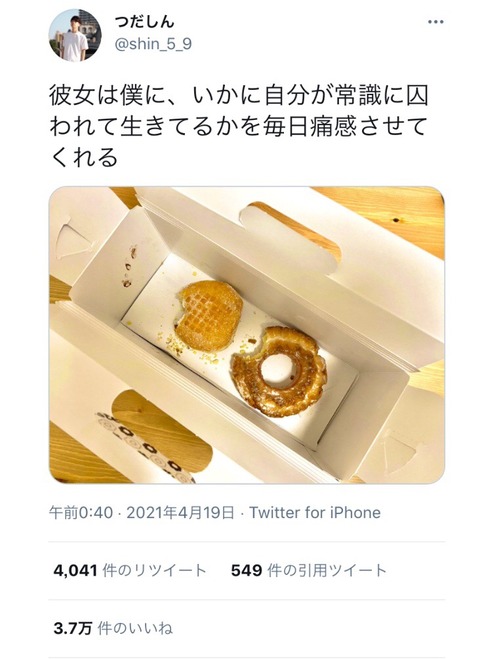Image resolution: width=480 pixels, height=659 pixels.
Task: View 4,041 件のリツイート list
Action: [x=130, y=571]
